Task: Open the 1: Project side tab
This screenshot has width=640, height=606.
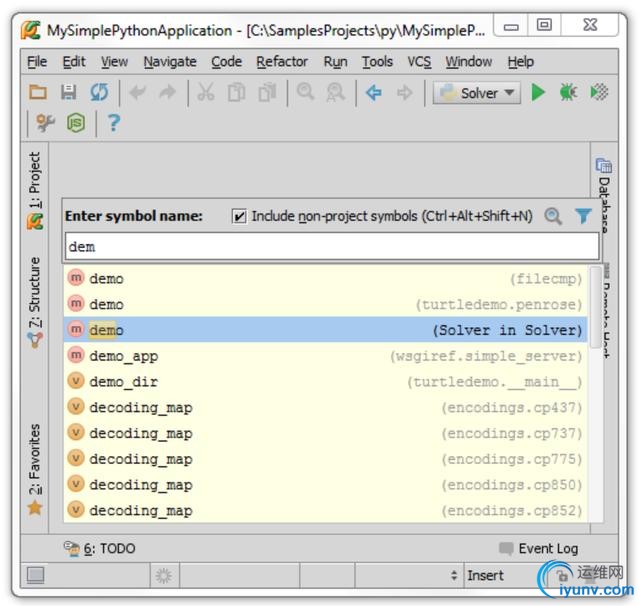Action: pos(35,190)
